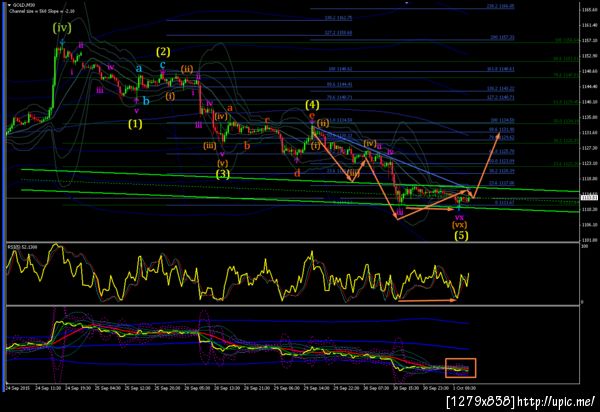600x412 pixels.
Task: Select the yellow (3) wave label
Action: (x=223, y=174)
